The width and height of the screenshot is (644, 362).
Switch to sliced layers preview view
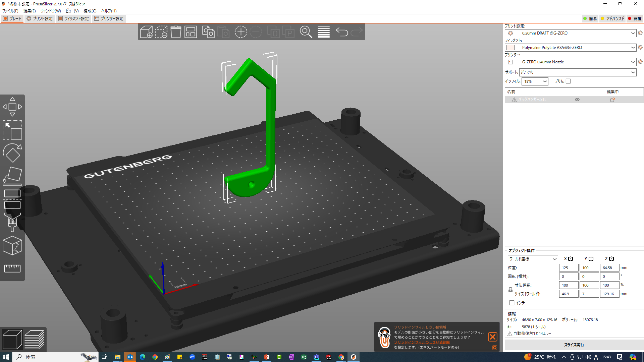point(34,339)
